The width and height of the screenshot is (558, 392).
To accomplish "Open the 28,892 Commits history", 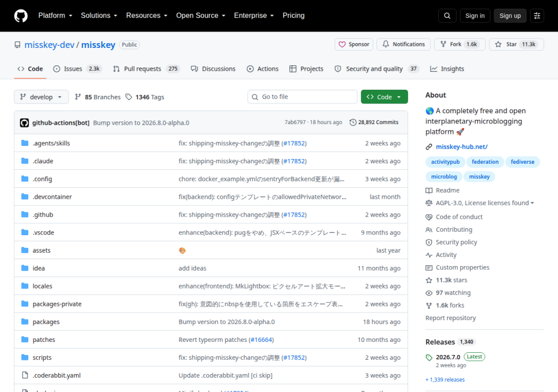I will point(374,122).
